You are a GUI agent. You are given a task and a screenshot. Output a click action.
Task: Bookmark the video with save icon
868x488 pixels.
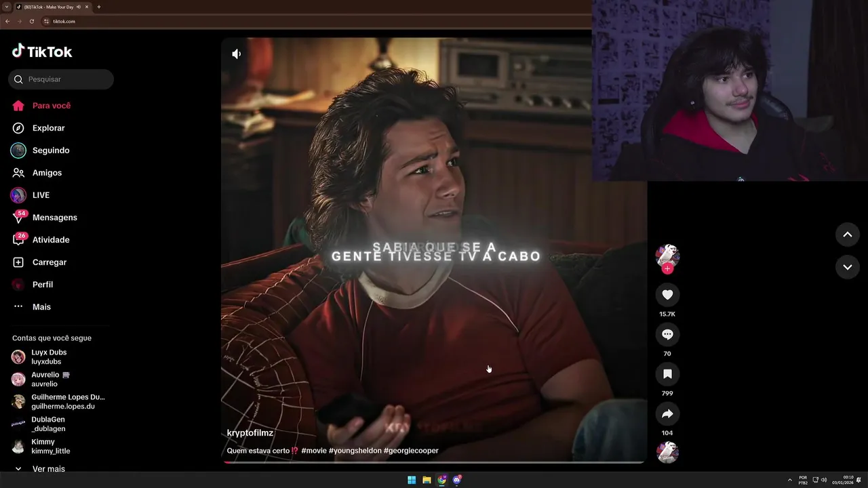tap(667, 374)
